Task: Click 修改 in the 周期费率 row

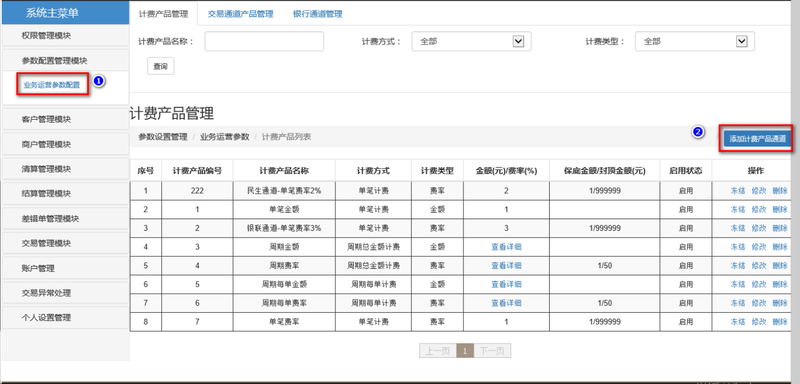Action: (x=759, y=266)
